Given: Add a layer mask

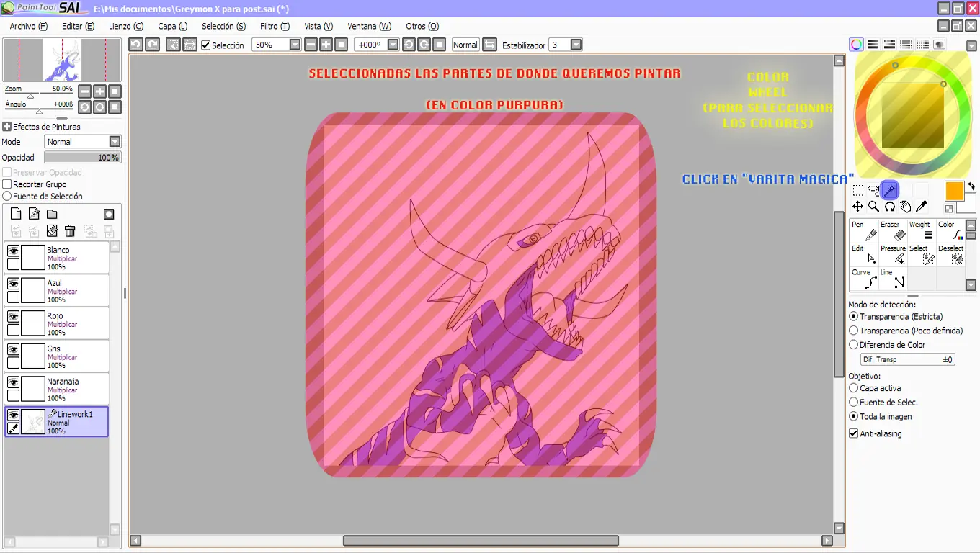Looking at the screenshot, I should coord(109,214).
